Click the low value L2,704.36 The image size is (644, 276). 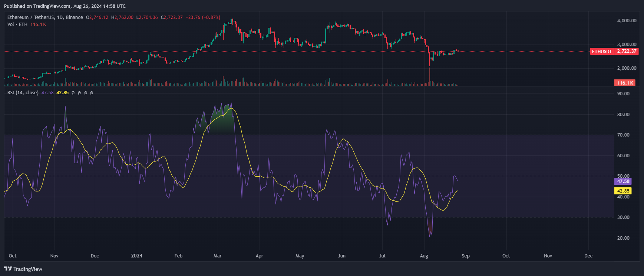point(147,17)
